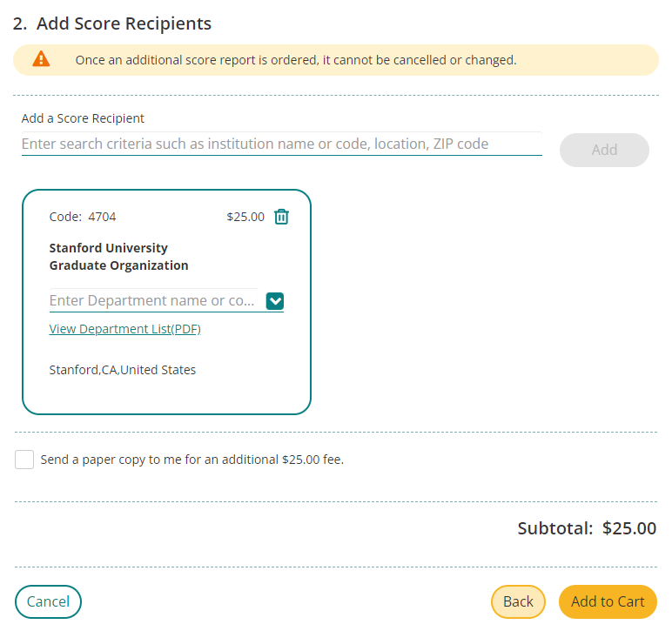
Task: Click the Add to Cart button
Action: (608, 601)
